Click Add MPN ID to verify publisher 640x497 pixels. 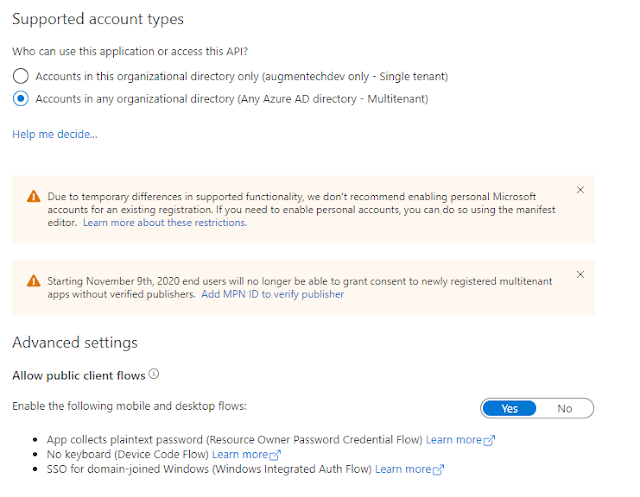point(272,295)
